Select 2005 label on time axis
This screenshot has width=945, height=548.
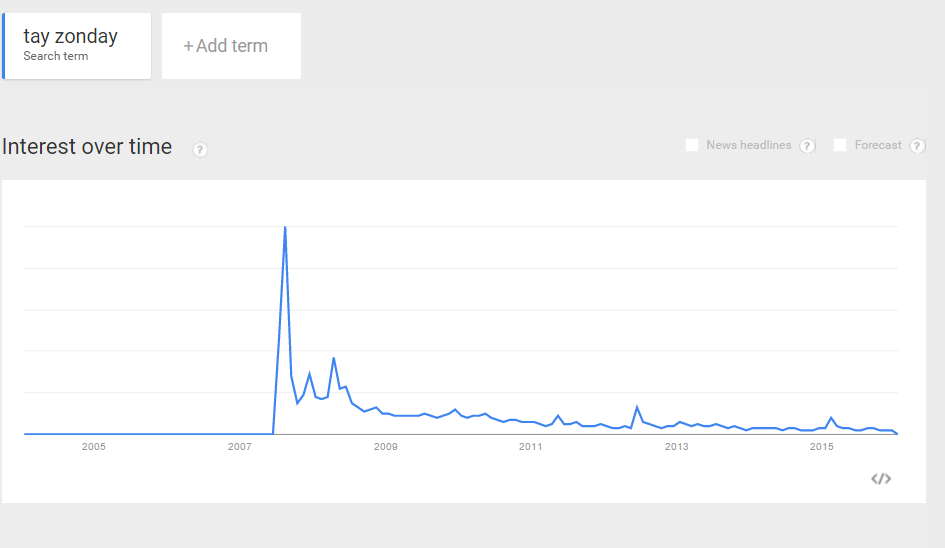[94, 447]
